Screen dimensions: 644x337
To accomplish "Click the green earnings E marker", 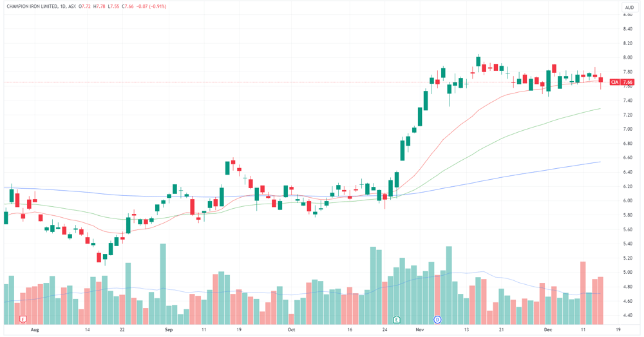I will tap(396, 320).
